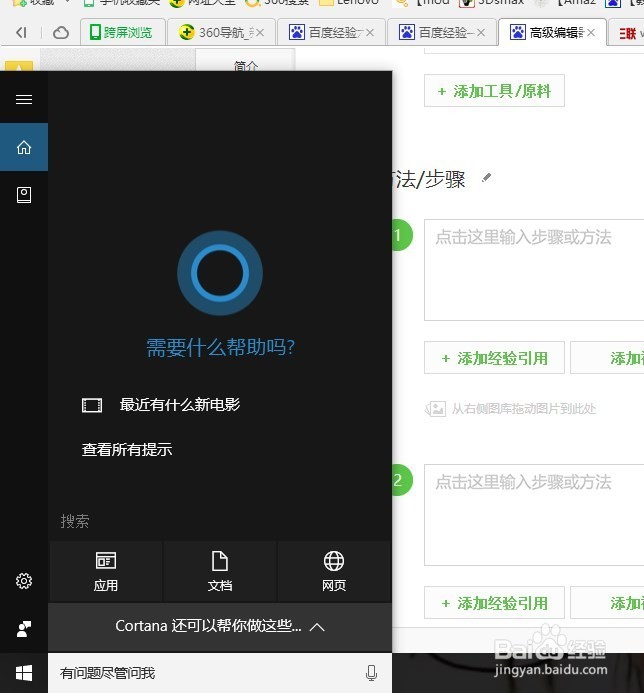Close the 高级编辑 tab
This screenshot has width=644, height=693.
click(591, 33)
